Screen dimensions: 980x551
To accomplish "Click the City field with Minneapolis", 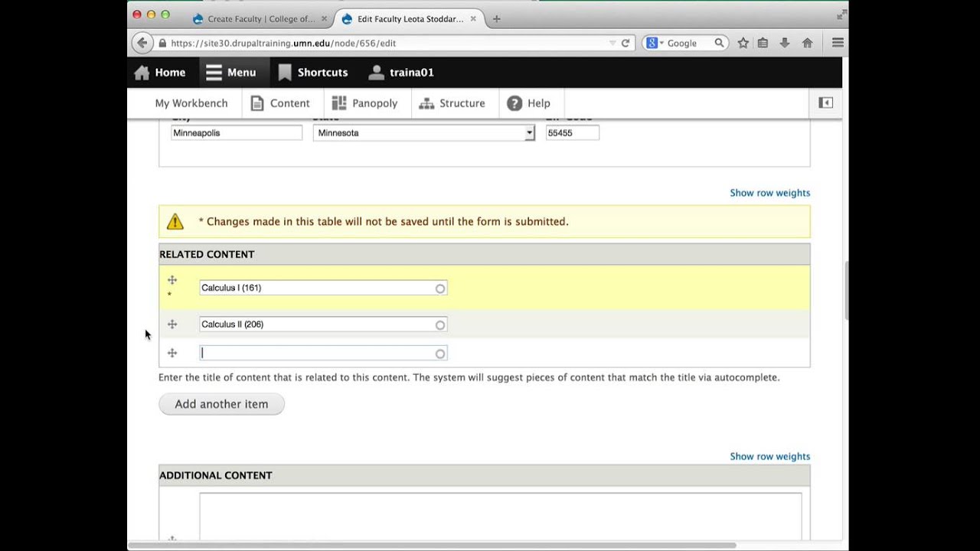I will (237, 133).
